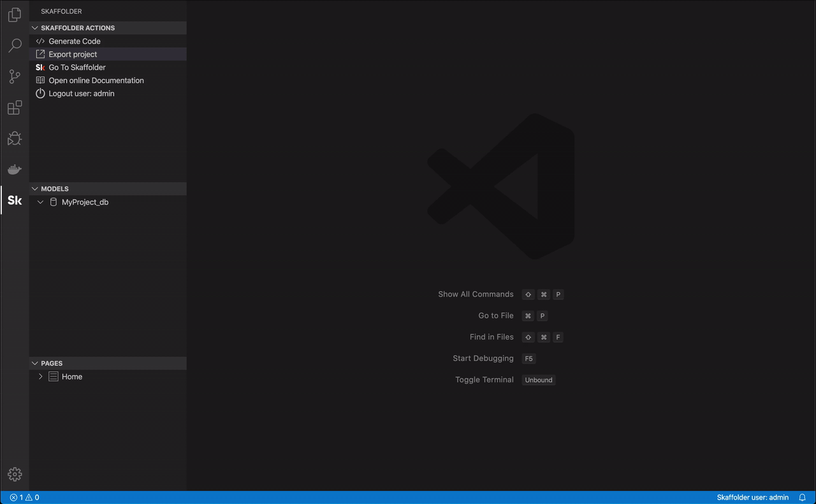Click the page icon beside Home
This screenshot has height=504, width=816.
point(54,377)
